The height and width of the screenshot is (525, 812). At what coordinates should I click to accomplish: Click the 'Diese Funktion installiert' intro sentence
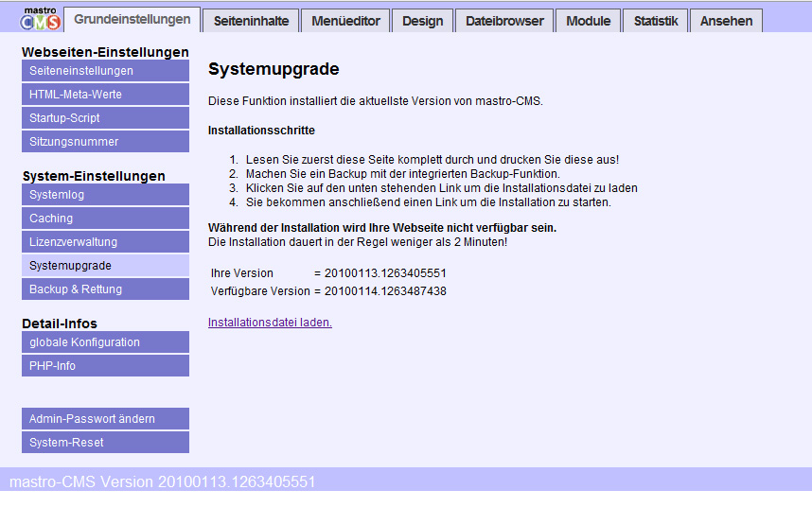(x=376, y=101)
